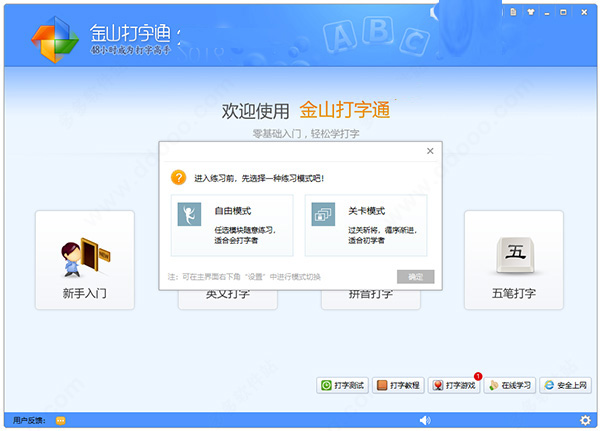Click the document icon in title bar
Viewport: 600px width, 431px height.
pyautogui.click(x=514, y=12)
